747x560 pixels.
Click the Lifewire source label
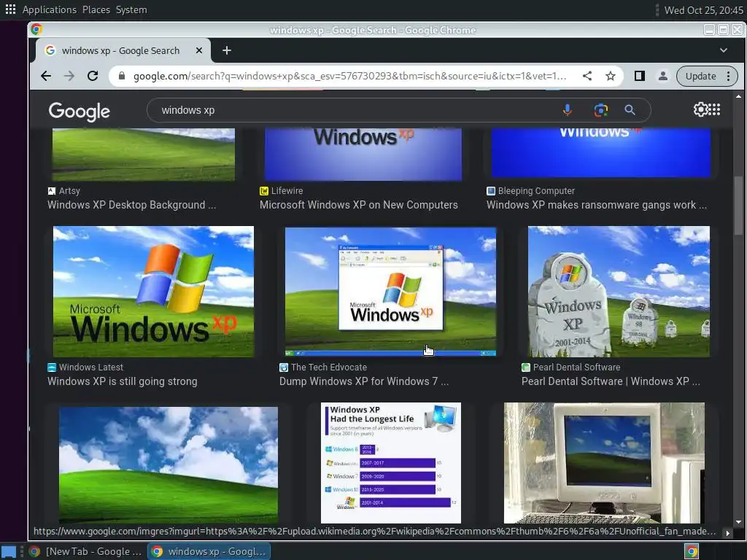tap(287, 191)
